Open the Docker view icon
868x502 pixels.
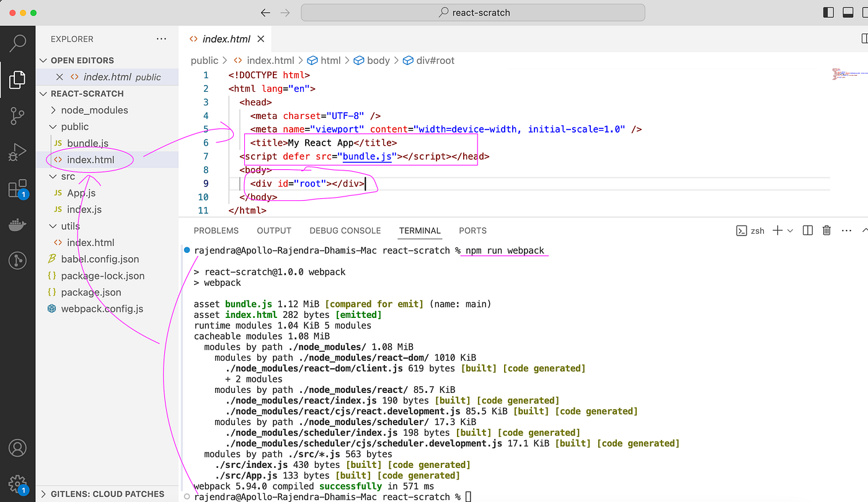[18, 225]
